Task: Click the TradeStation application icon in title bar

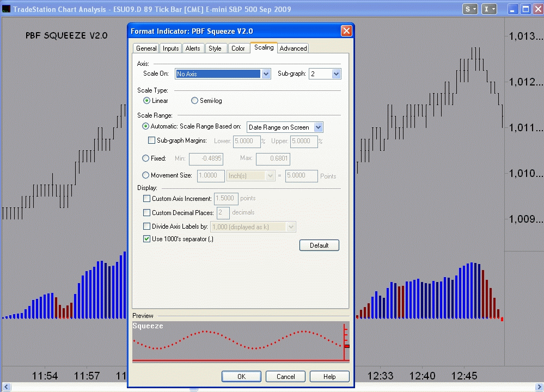Action: (6, 9)
